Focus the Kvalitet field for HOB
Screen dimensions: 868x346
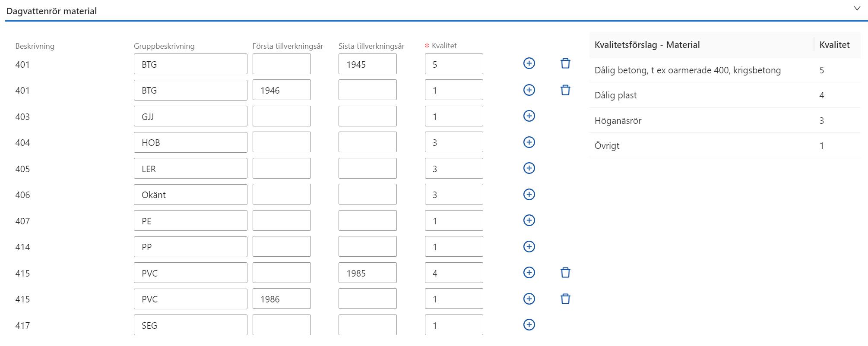[453, 142]
